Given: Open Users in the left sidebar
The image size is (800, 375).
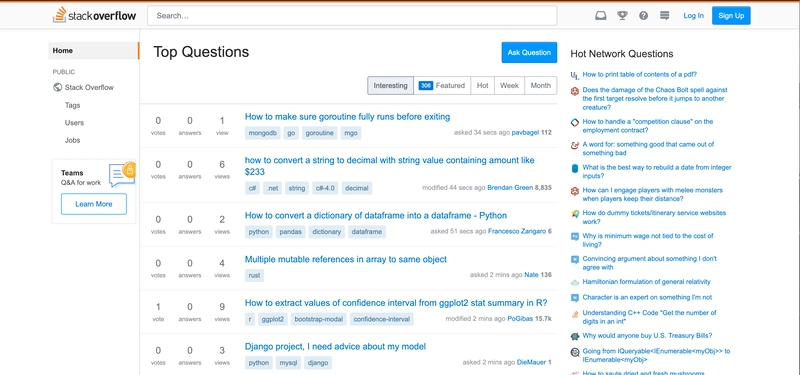Looking at the screenshot, I should coord(74,122).
